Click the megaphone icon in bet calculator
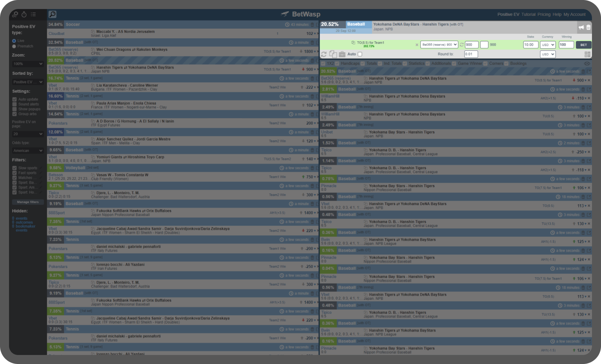Viewport: 601px width, 364px height. [581, 27]
